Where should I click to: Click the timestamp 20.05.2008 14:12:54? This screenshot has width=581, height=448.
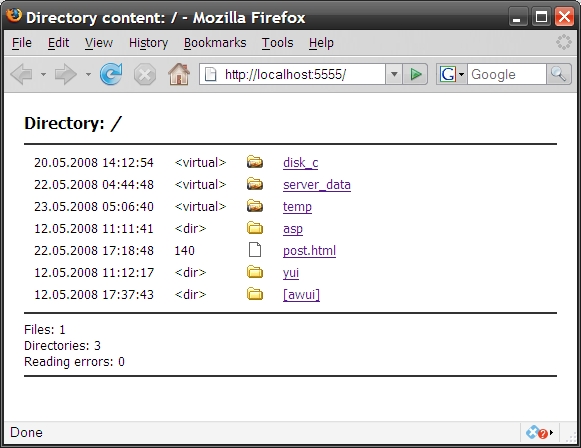(x=94, y=163)
